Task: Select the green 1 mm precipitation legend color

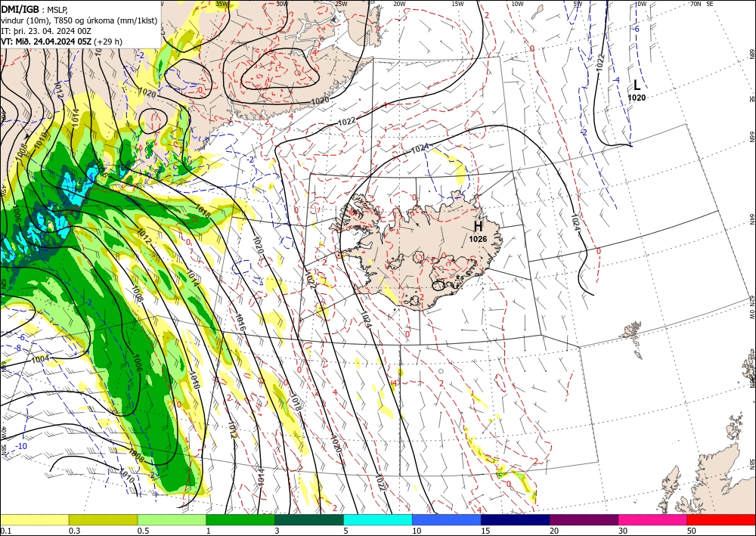Action: [x=240, y=519]
